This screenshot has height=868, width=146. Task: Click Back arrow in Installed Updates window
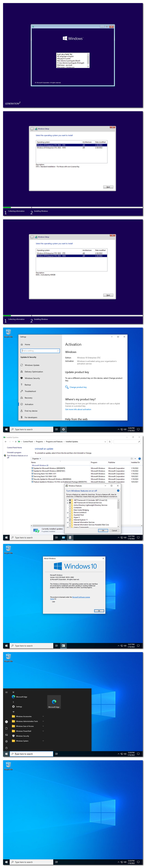pos(5,441)
